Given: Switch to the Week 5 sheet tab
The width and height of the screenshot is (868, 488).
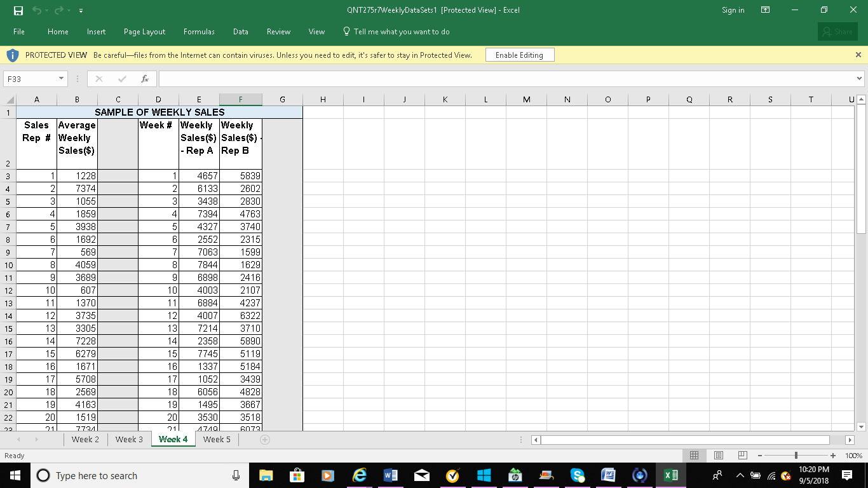Looking at the screenshot, I should pyautogui.click(x=217, y=439).
